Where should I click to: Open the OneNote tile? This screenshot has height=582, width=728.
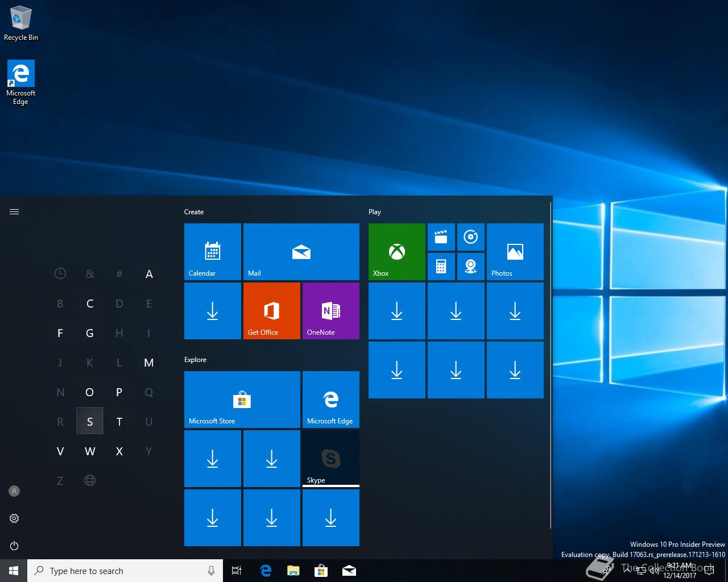[x=331, y=311]
